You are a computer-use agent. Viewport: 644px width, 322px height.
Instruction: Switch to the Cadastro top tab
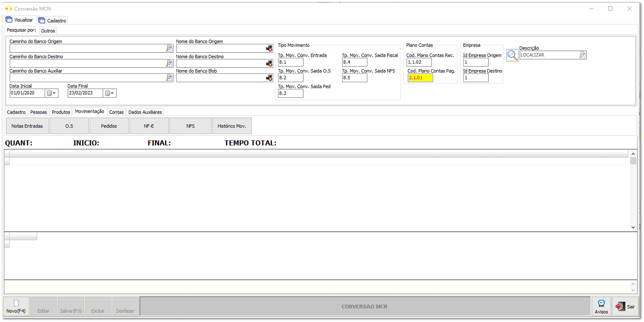(53, 20)
